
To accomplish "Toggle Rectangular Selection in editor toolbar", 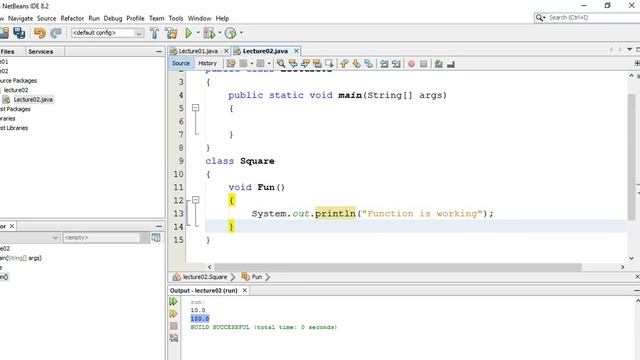I will [x=329, y=63].
